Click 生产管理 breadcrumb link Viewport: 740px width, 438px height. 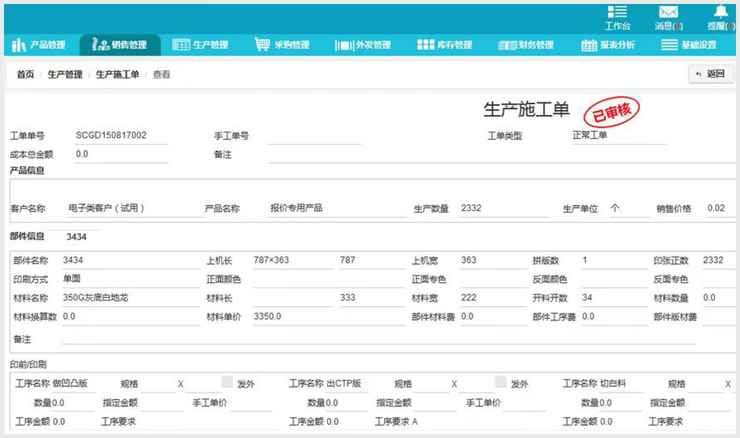pos(65,75)
